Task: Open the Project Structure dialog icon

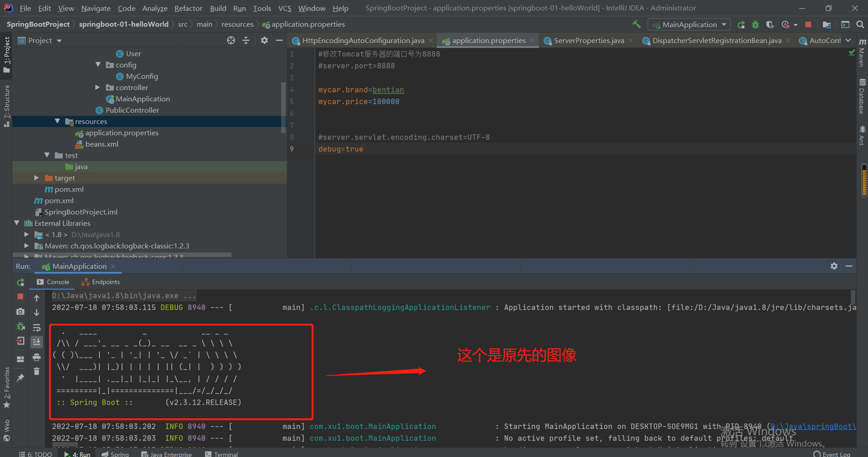Action: tap(827, 24)
